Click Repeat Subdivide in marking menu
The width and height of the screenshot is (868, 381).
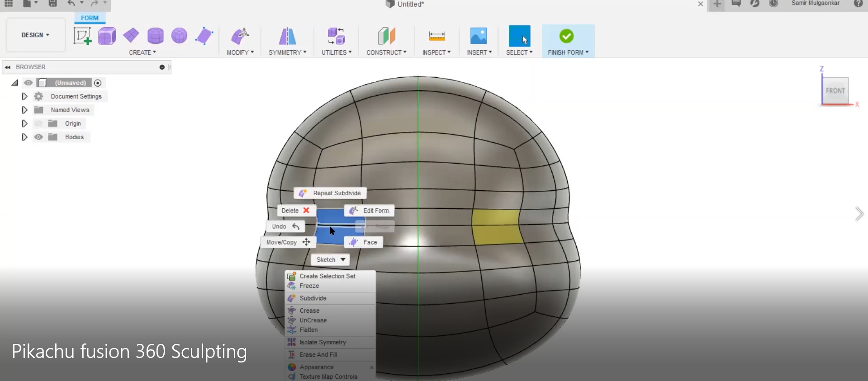[330, 193]
